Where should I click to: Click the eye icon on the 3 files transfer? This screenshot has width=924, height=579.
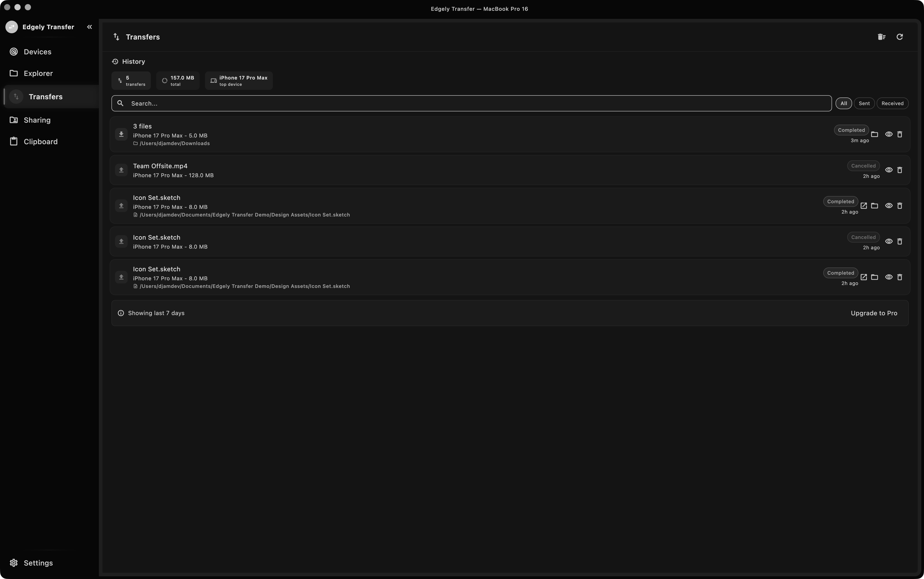click(889, 134)
